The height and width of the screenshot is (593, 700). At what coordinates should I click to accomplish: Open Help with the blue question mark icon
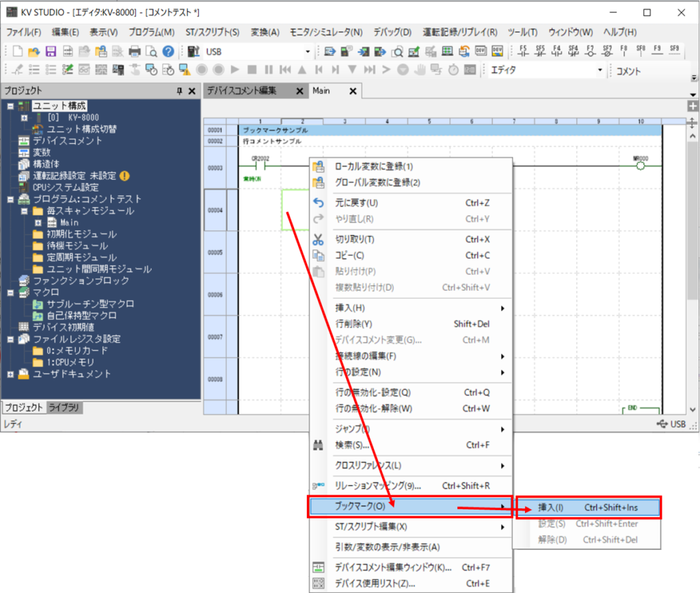168,51
